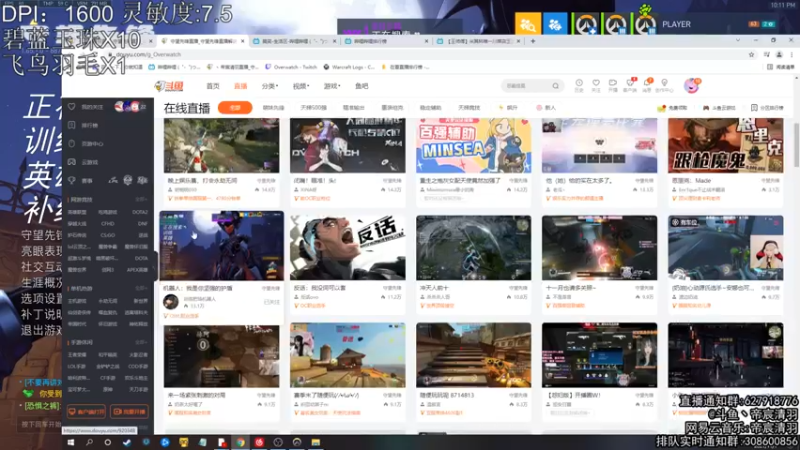Image resolution: width=800 pixels, height=450 pixels.
Task: Expand 全部 next to 网游竞技 heading
Action: tap(141, 199)
